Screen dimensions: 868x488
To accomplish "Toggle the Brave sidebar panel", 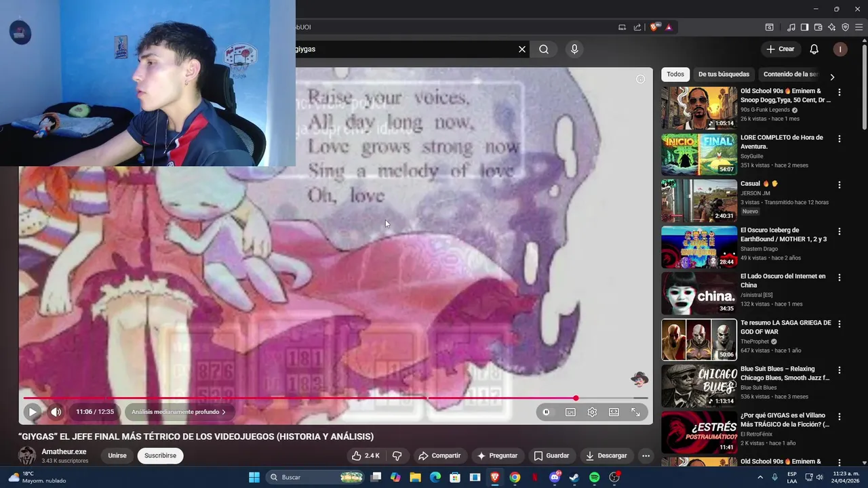I will coord(805,27).
